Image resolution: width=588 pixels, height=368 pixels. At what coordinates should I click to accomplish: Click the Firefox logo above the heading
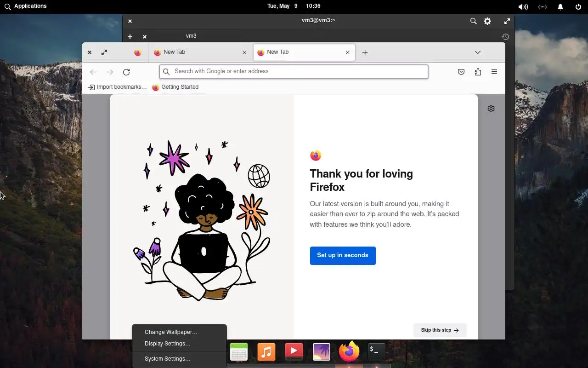point(316,155)
